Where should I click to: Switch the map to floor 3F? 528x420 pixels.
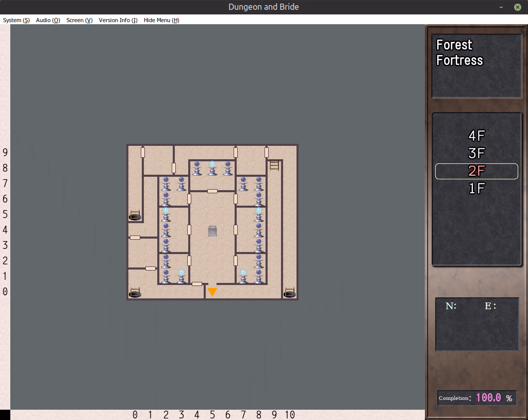tap(476, 154)
